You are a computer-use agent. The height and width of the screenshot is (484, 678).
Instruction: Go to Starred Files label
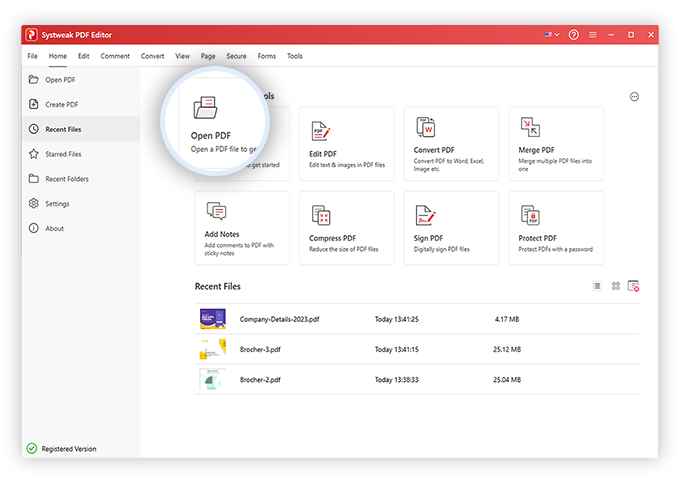[x=63, y=154]
